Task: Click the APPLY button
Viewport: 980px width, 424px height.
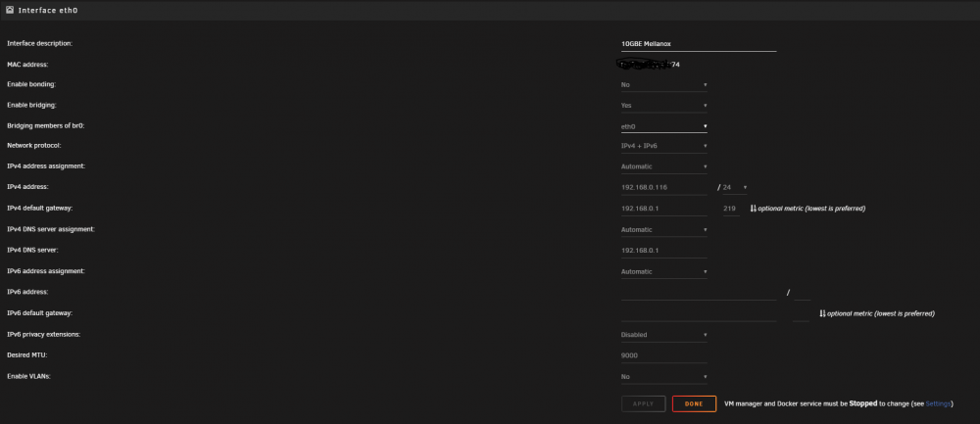Action: point(643,404)
